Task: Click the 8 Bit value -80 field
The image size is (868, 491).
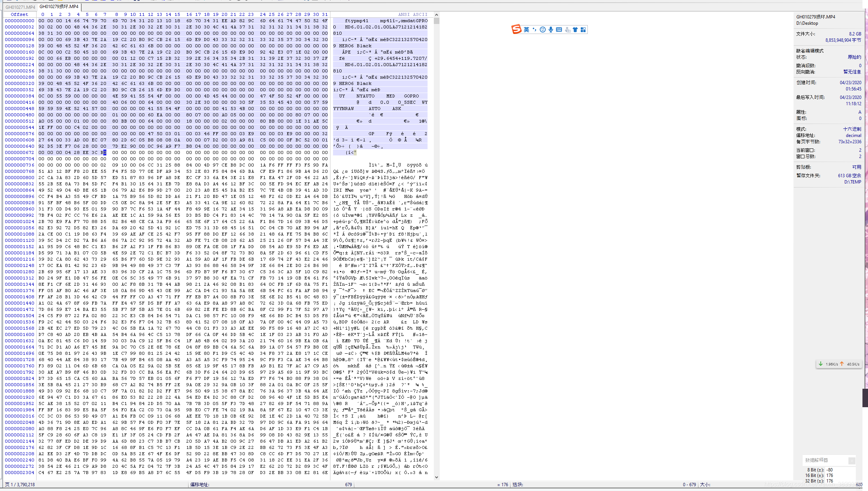Action: coord(829,470)
